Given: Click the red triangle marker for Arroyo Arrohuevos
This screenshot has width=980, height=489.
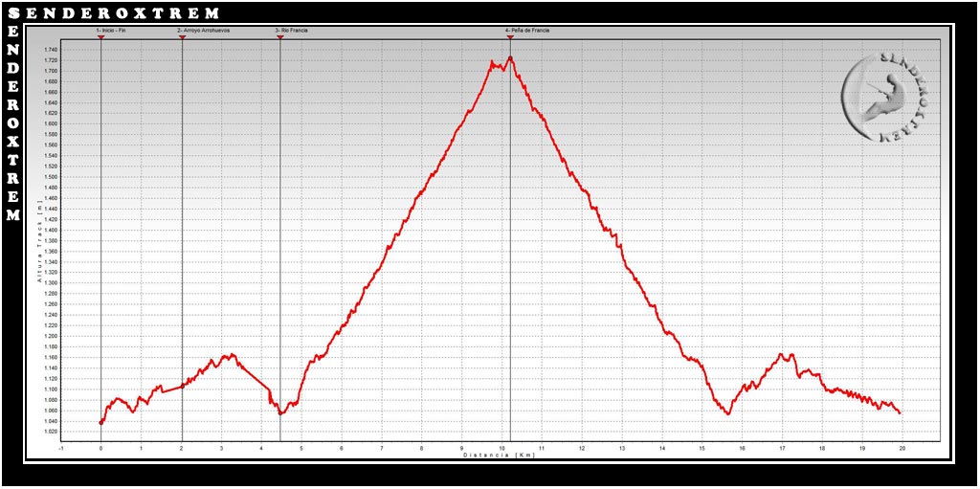Looking at the screenshot, I should (x=182, y=37).
